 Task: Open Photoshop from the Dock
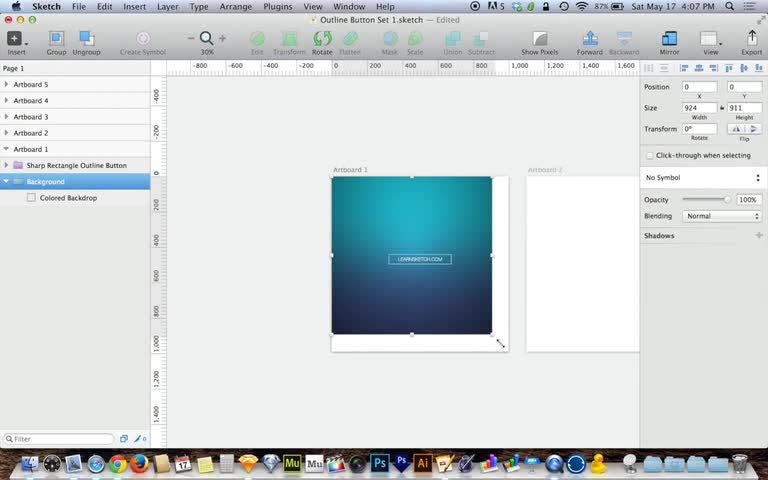click(x=379, y=463)
